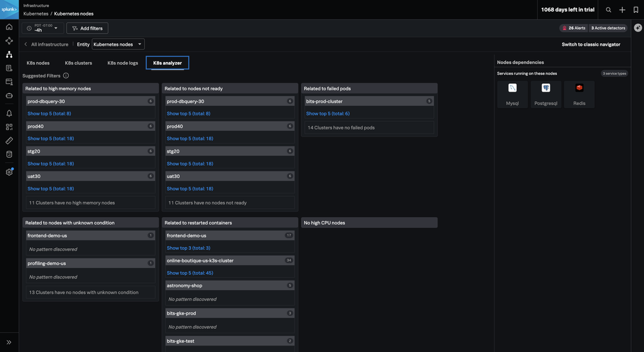Go back to All Infrastructure
This screenshot has height=352, width=644.
click(46, 44)
